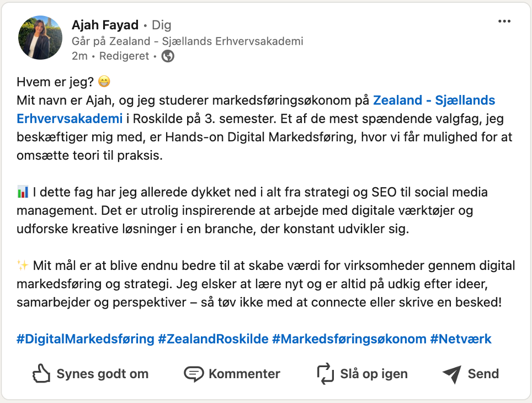Click the speech bubble comment icon
532x403 pixels.
(x=194, y=374)
